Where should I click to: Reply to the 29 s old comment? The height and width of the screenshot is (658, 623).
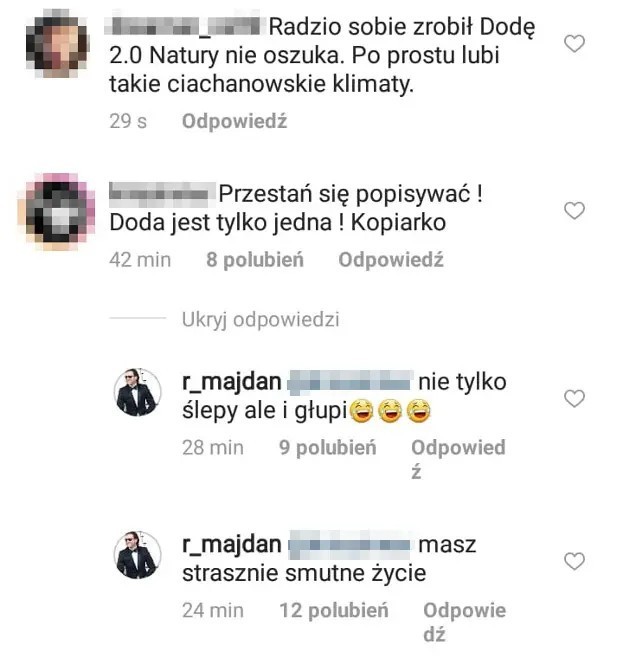[x=235, y=121]
